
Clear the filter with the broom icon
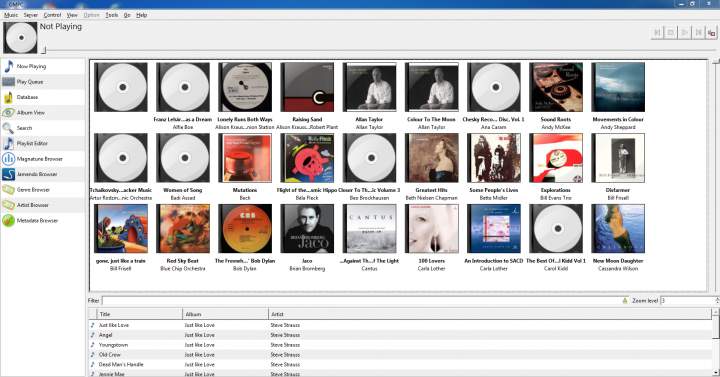tap(624, 301)
